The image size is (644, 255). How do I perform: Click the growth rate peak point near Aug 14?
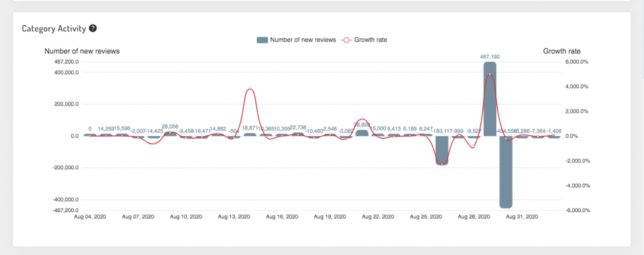pos(250,89)
